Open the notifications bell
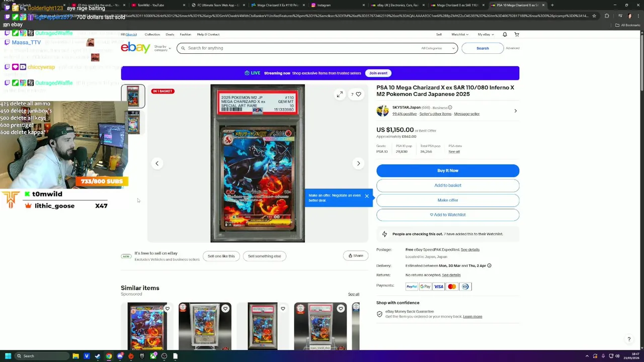This screenshot has width=644, height=362. tap(505, 34)
